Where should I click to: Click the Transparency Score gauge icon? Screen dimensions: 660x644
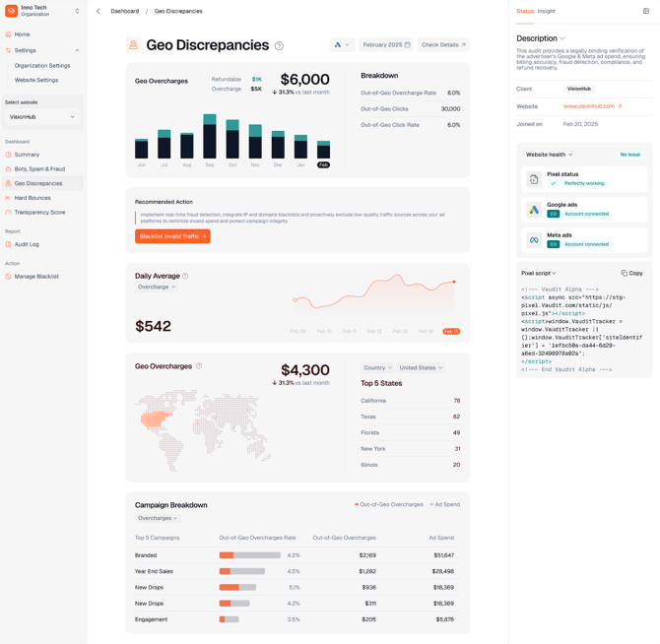tap(8, 213)
